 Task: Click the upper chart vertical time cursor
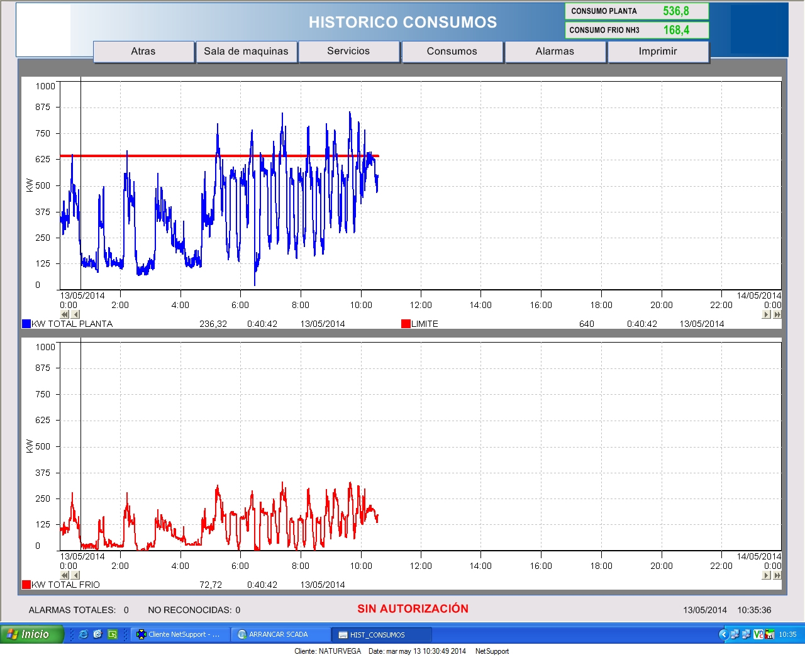click(80, 184)
